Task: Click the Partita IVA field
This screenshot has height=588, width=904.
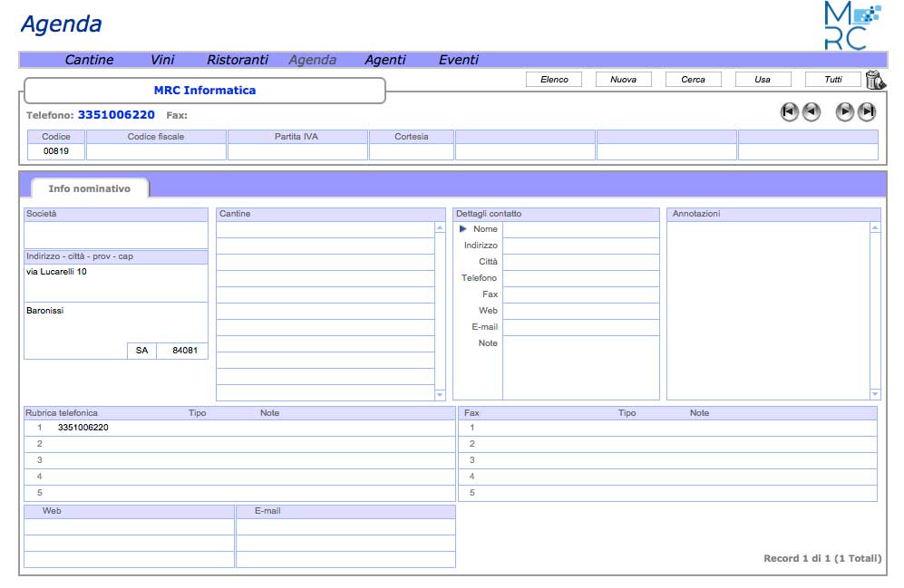Action: [297, 151]
